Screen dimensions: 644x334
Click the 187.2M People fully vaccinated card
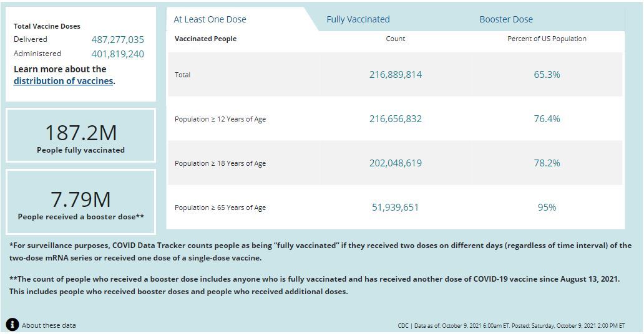tap(80, 136)
